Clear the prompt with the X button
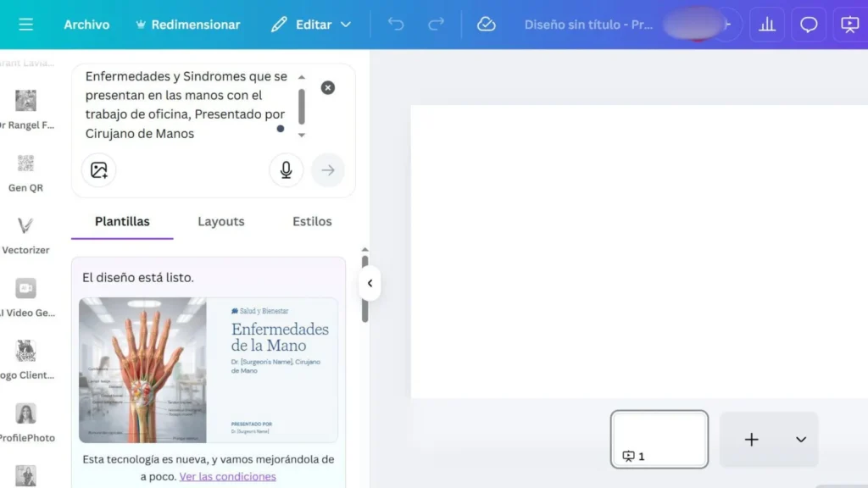 pyautogui.click(x=328, y=88)
